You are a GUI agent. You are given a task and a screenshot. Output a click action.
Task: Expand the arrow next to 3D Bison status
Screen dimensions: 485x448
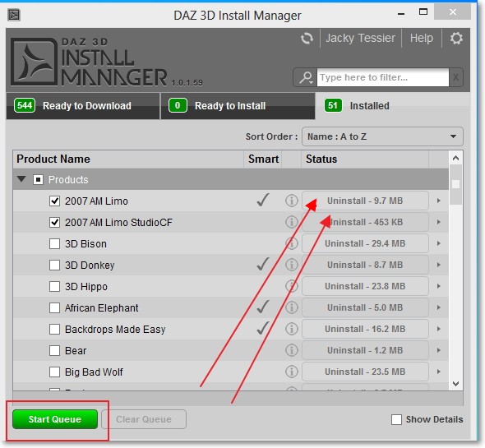(x=439, y=243)
